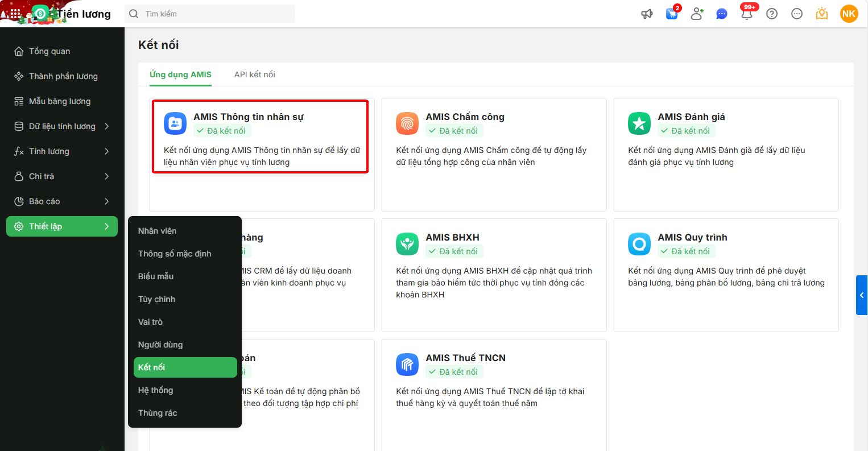Viewport: 868px width, 451px height.
Task: Click the AMIS Thuế TNCN app icon
Action: point(407,365)
